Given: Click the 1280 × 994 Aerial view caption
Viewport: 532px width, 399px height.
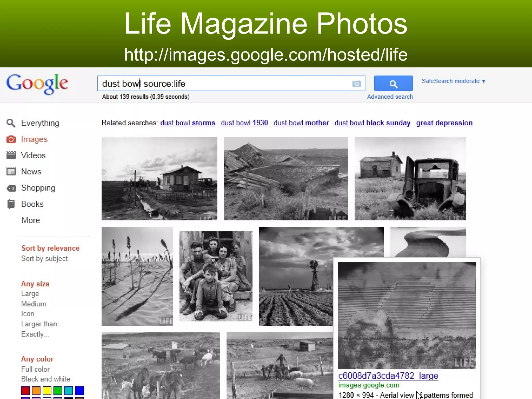Looking at the screenshot, I should coord(405,395).
